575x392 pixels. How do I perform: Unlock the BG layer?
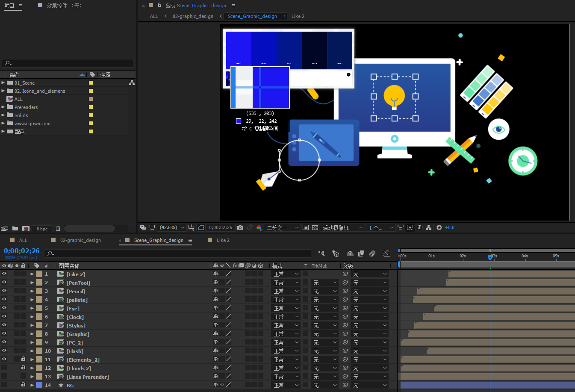[24, 385]
